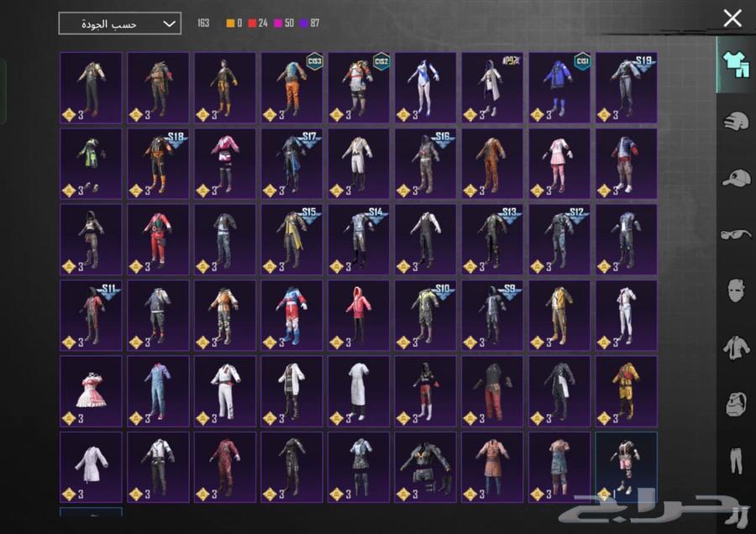The height and width of the screenshot is (534, 756).
Task: Click the purple rarity swatch showing 87
Action: 304,24
